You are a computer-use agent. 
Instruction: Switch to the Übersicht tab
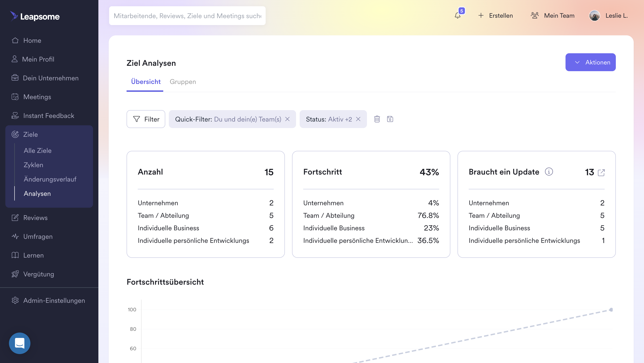pos(146,81)
